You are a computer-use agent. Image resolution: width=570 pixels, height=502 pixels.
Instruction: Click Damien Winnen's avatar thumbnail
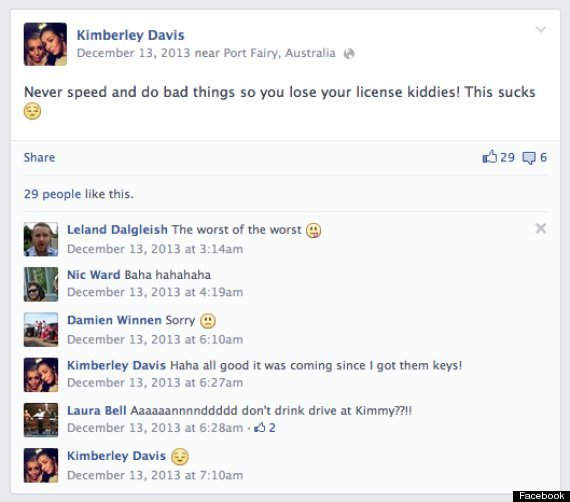point(41,329)
